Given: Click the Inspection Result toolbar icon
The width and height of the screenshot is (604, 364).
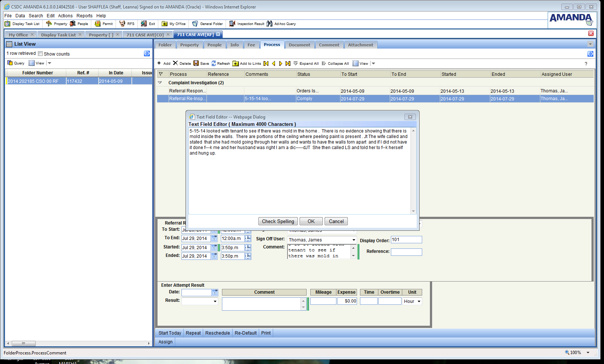Looking at the screenshot, I should pos(232,24).
